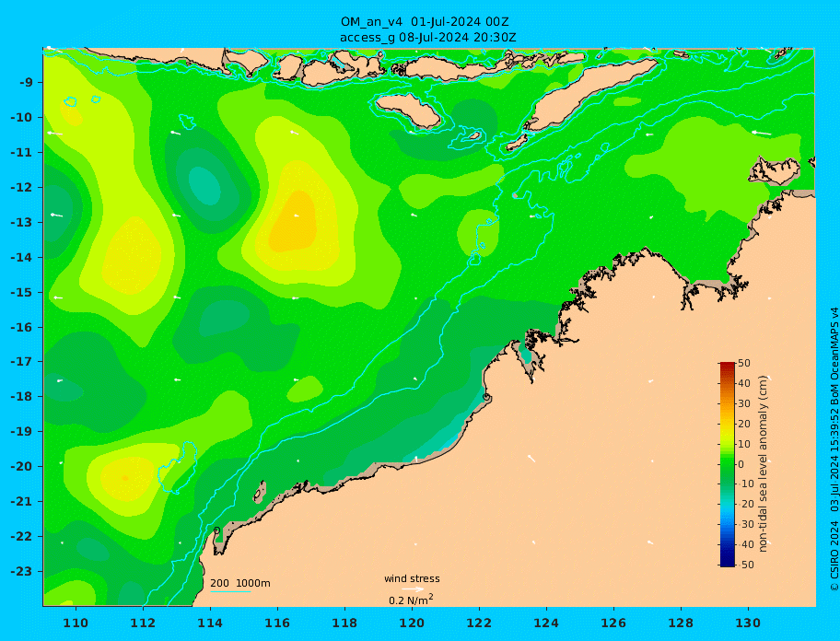
Task: Click latitude axis label -9
Action: pos(26,83)
